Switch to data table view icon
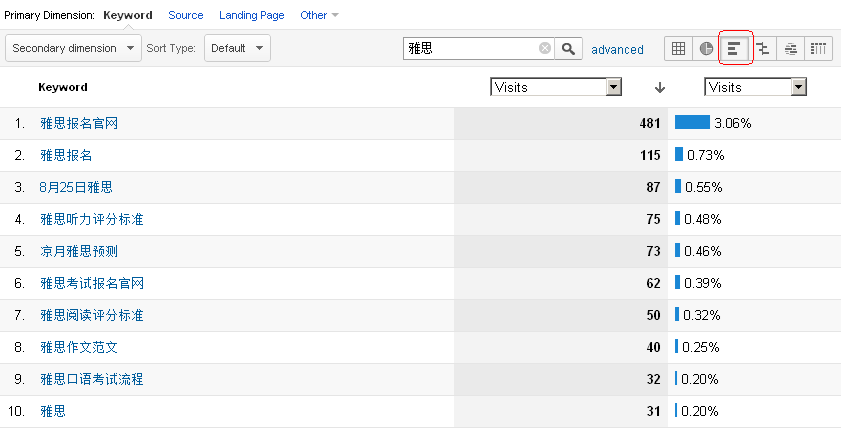The image size is (841, 431). [678, 49]
